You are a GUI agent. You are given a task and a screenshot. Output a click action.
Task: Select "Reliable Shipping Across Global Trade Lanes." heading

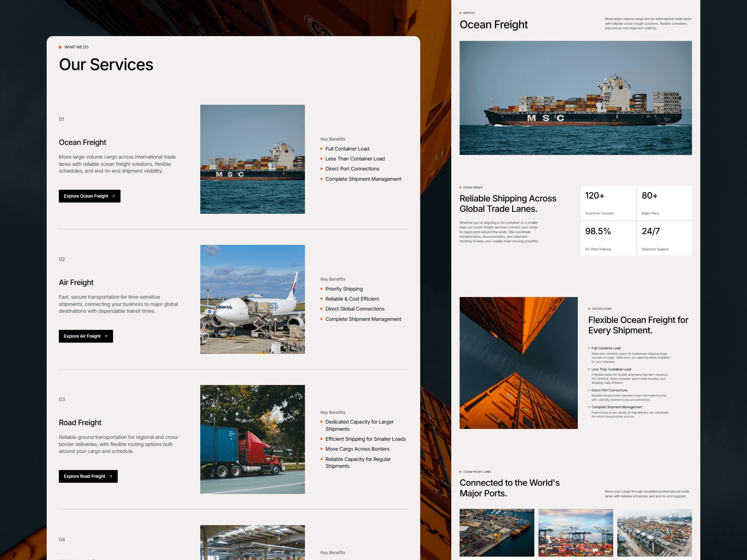(x=508, y=203)
